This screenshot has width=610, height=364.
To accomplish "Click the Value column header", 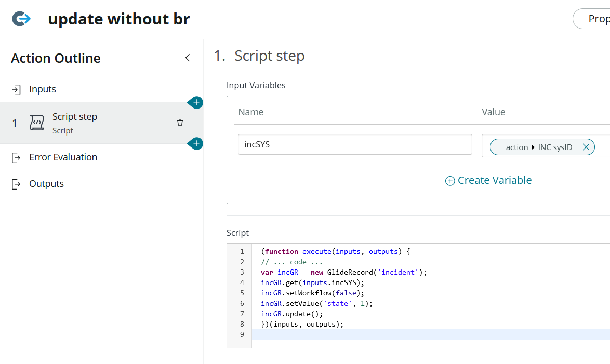I will [x=493, y=112].
